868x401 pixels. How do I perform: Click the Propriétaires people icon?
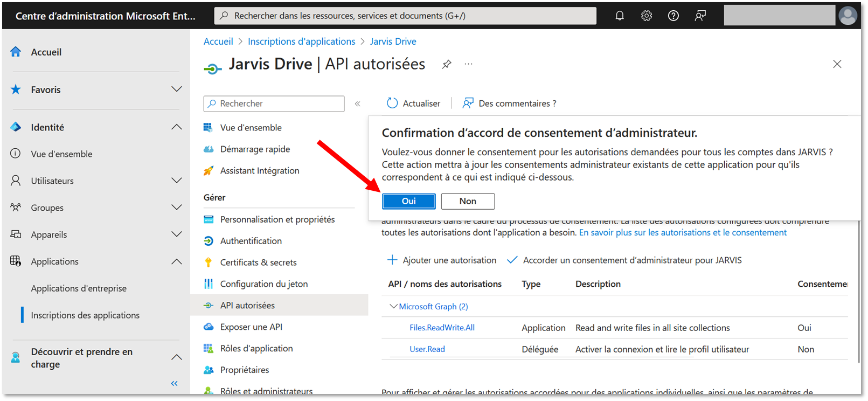(x=209, y=370)
